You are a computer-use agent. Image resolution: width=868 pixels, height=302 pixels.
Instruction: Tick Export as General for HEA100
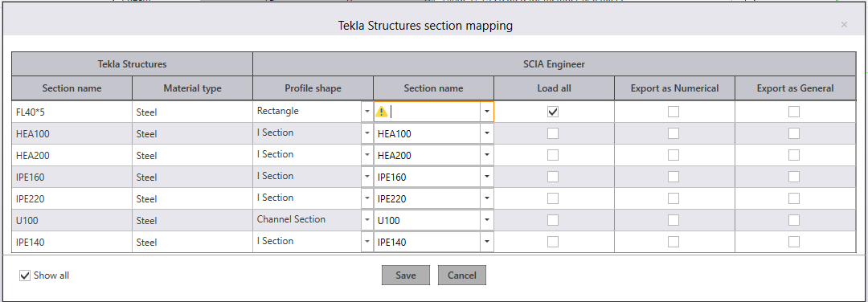tap(794, 133)
